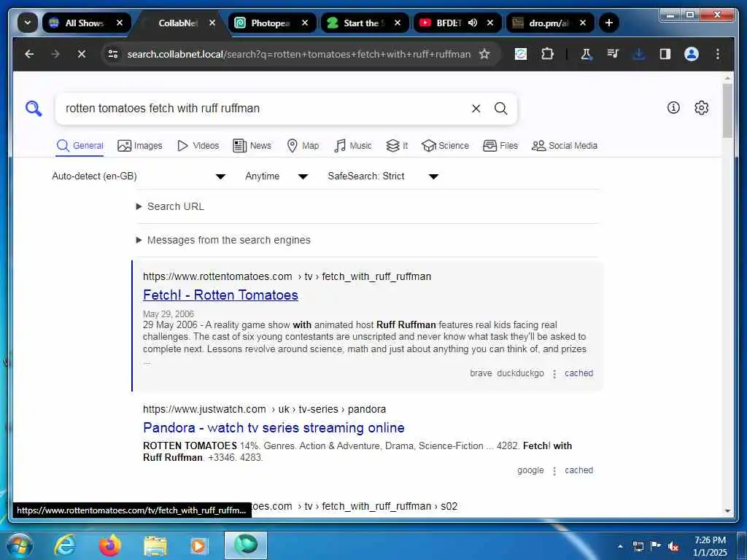The height and width of the screenshot is (560, 747).
Task: Stop loading the page
Action: 82,54
